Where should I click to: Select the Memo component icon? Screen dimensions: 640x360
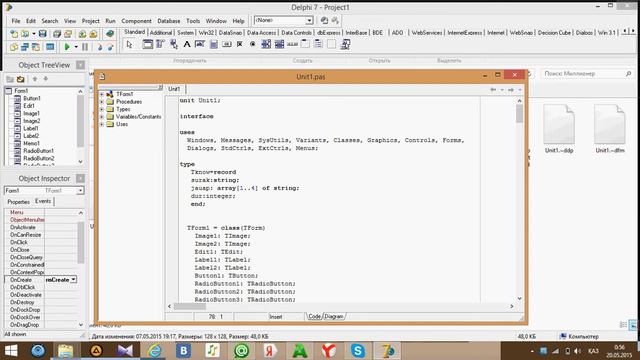point(213,44)
